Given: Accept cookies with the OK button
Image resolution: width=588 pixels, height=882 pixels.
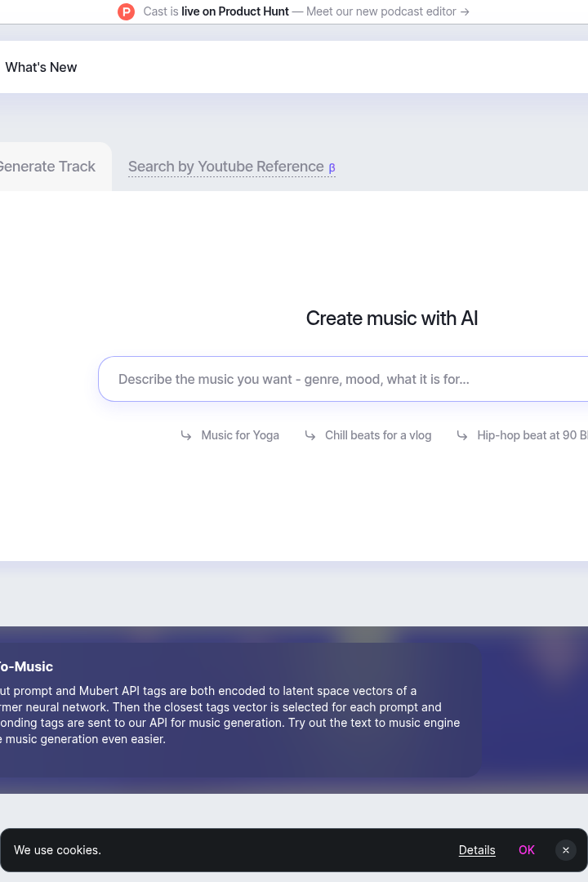Looking at the screenshot, I should coord(527,850).
